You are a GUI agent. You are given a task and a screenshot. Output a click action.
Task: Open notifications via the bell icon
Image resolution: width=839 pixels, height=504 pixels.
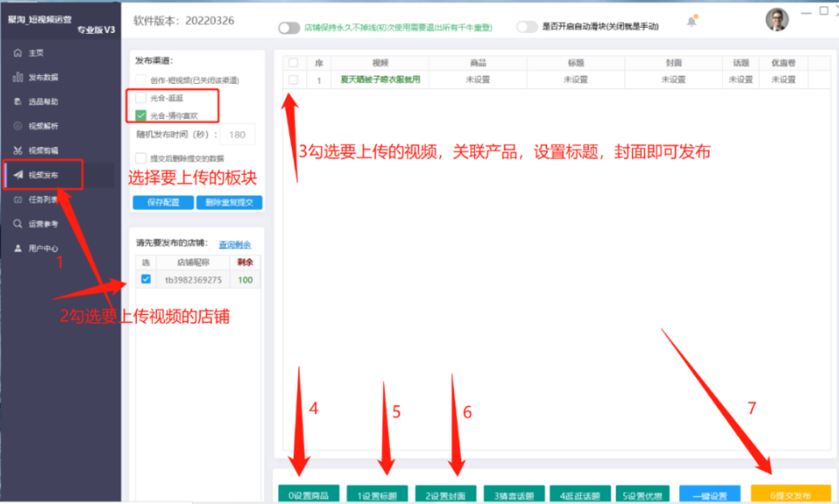point(692,21)
